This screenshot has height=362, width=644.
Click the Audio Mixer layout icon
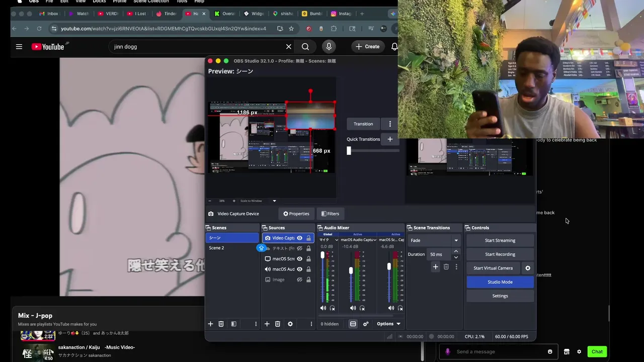(353, 324)
